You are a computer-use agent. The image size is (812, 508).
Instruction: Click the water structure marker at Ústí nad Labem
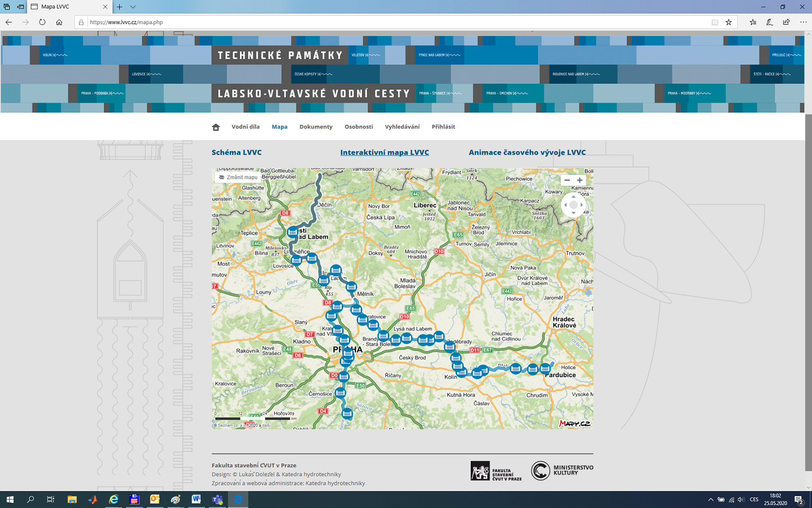[293, 232]
